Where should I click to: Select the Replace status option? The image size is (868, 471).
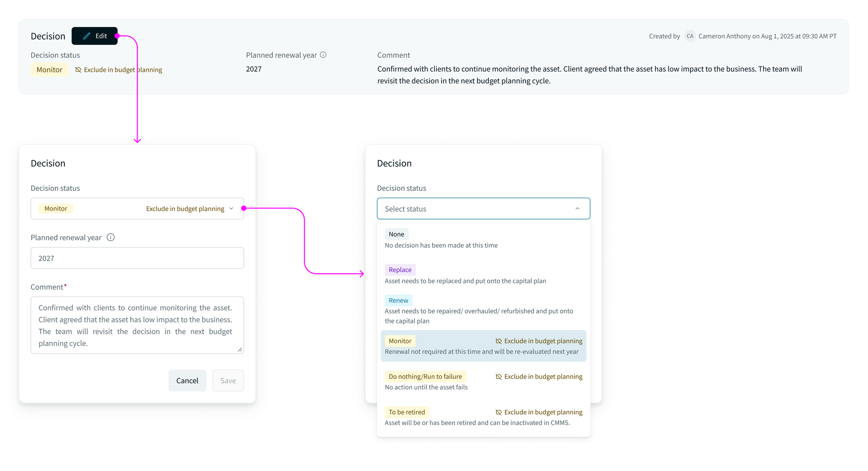[400, 270]
